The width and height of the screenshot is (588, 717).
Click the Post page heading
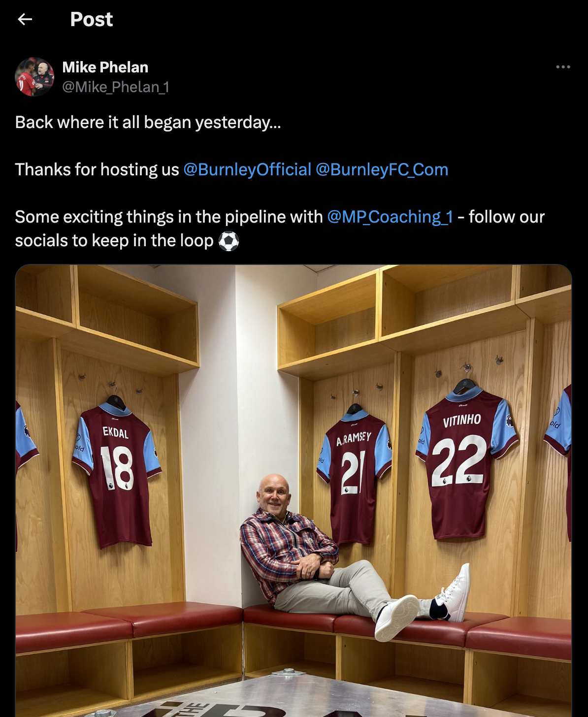92,19
